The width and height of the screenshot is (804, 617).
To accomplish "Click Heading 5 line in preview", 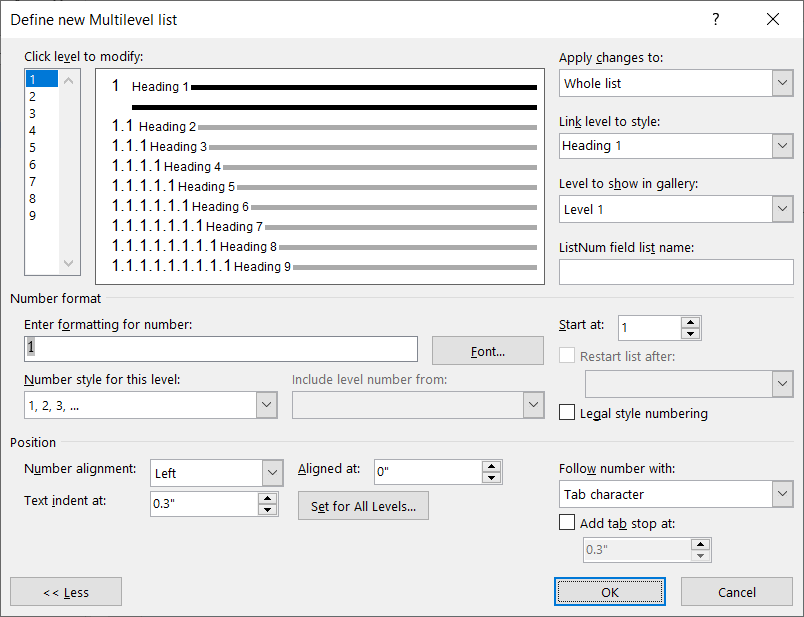I will pyautogui.click(x=324, y=186).
